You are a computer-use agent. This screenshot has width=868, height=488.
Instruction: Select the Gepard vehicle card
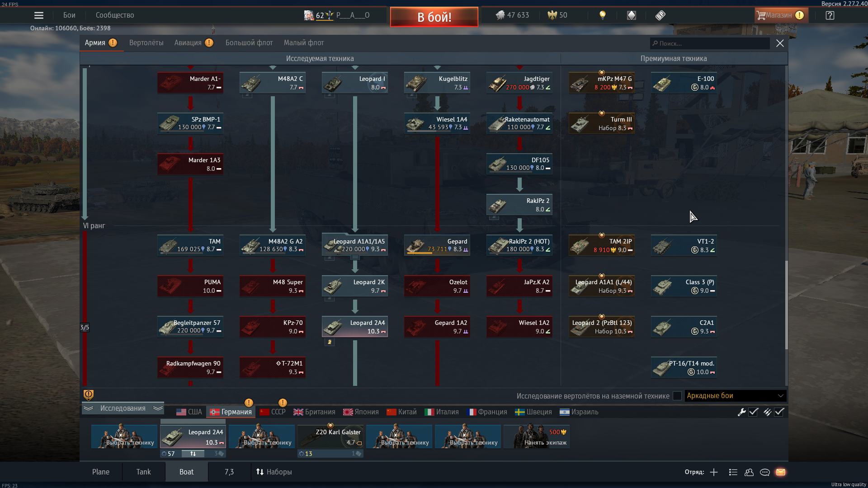[x=437, y=246]
